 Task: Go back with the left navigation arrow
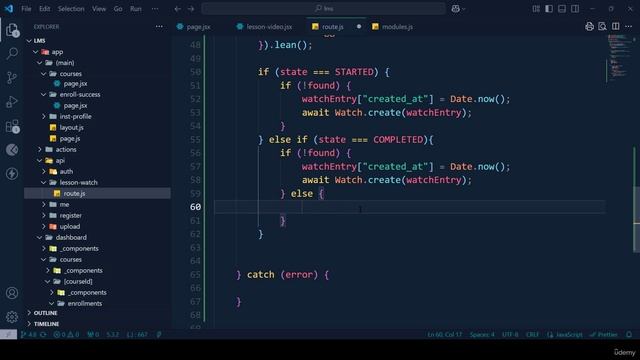(x=178, y=9)
